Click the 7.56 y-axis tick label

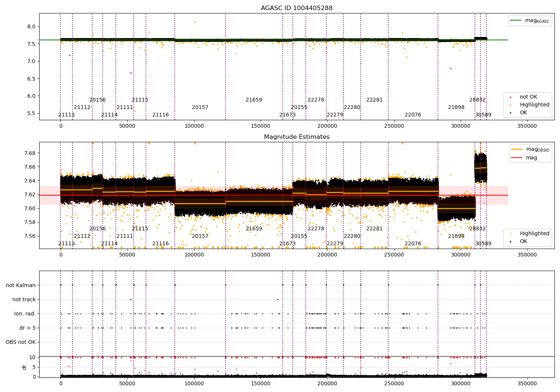30,236
